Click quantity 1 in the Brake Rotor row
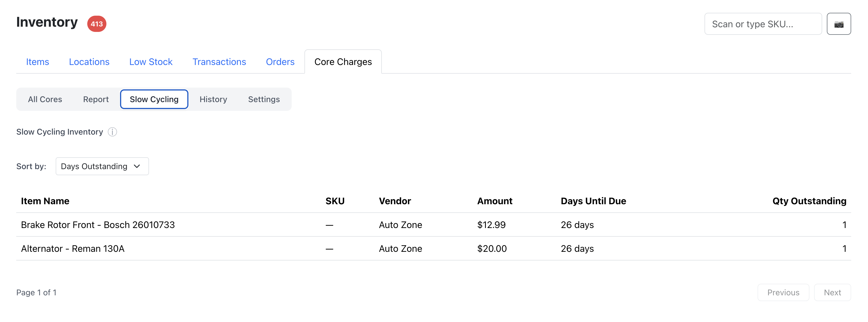 pyautogui.click(x=844, y=225)
